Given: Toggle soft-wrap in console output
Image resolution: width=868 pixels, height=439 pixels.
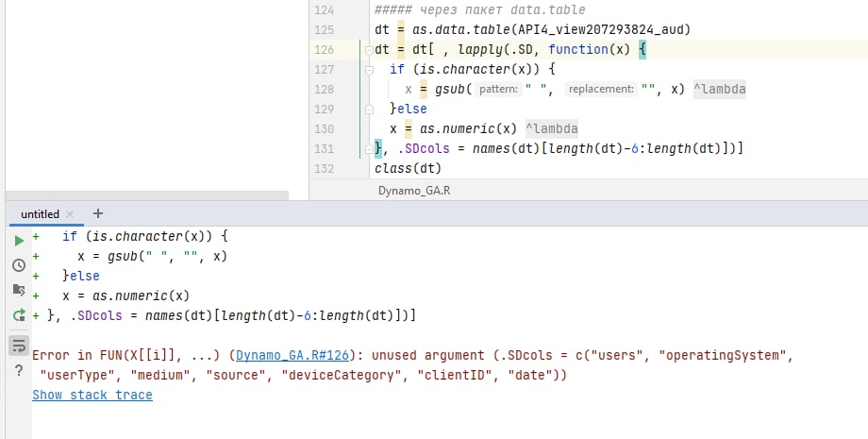Looking at the screenshot, I should pos(20,346).
